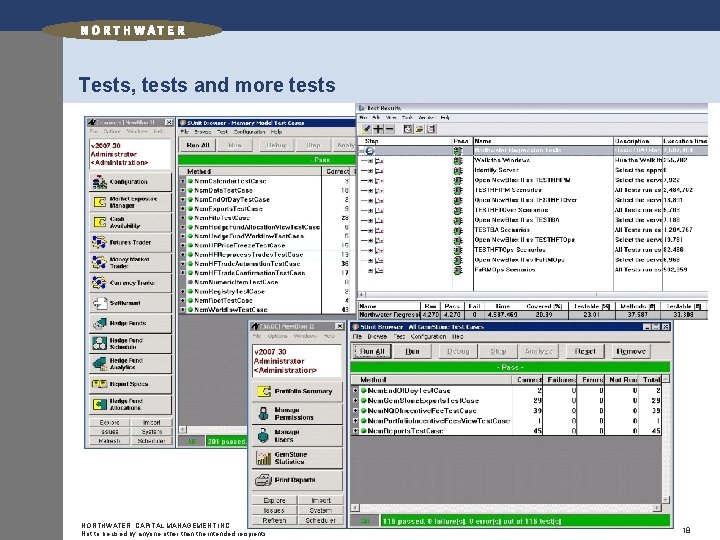720x540 pixels.
Task: Click Run All in GemStone test browser
Action: (x=372, y=351)
